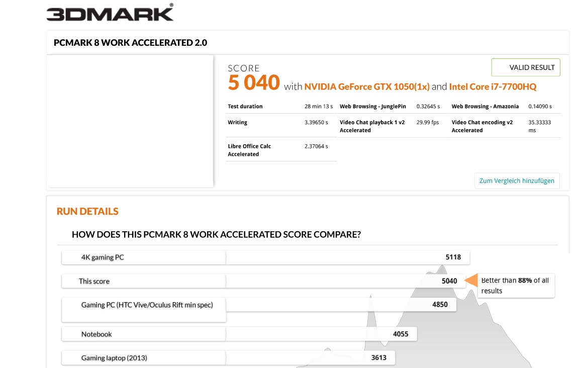Click the 0.14090 s value
The width and height of the screenshot is (588, 368).
540,107
